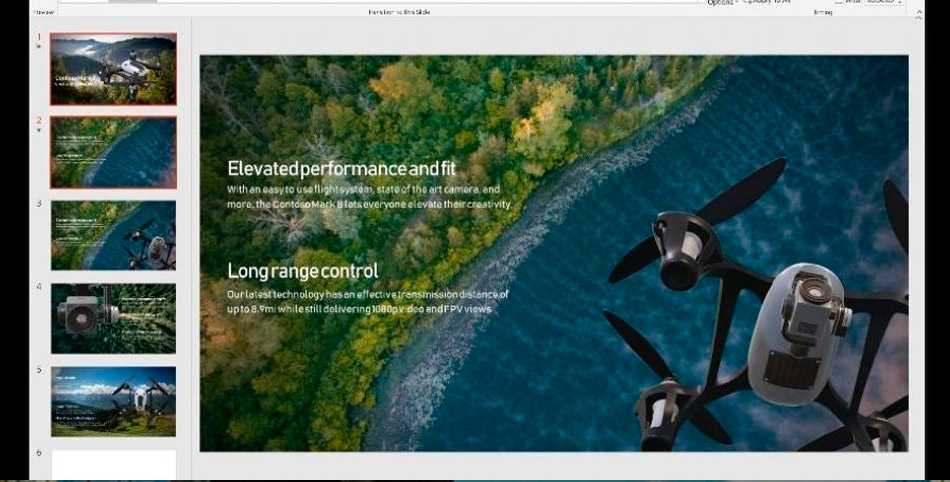Open slide 3 thumbnail showing drone over river
950x482 pixels.
tap(113, 235)
